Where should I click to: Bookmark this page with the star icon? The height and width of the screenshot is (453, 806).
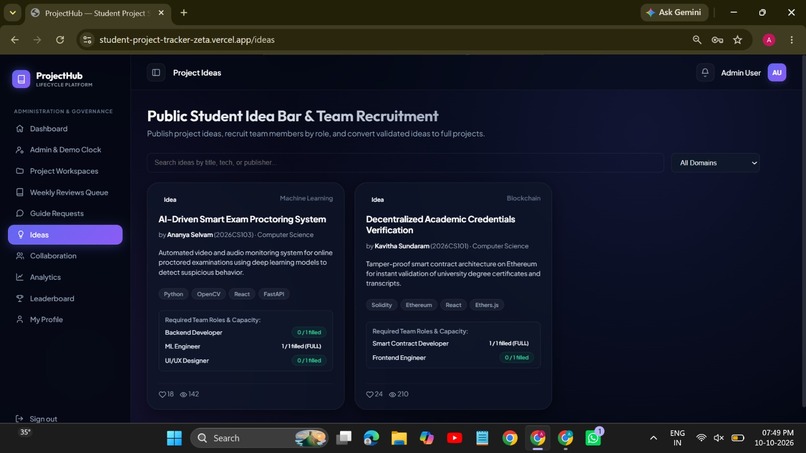738,40
